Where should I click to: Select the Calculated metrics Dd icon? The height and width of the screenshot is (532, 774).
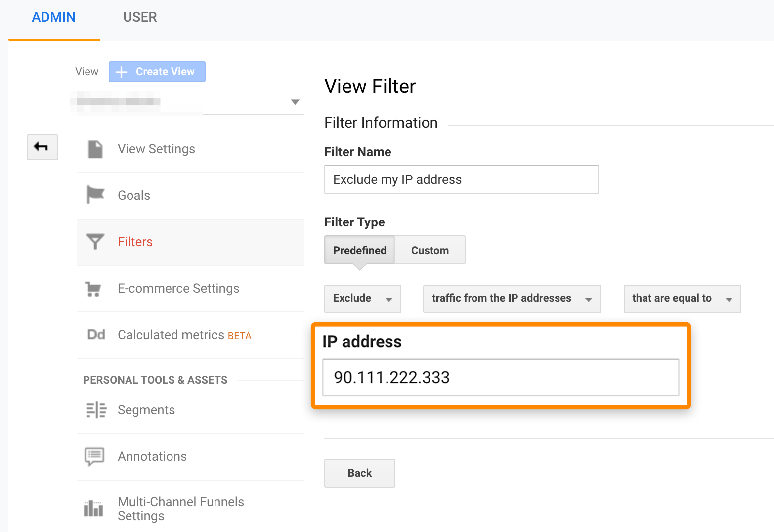pyautogui.click(x=94, y=335)
